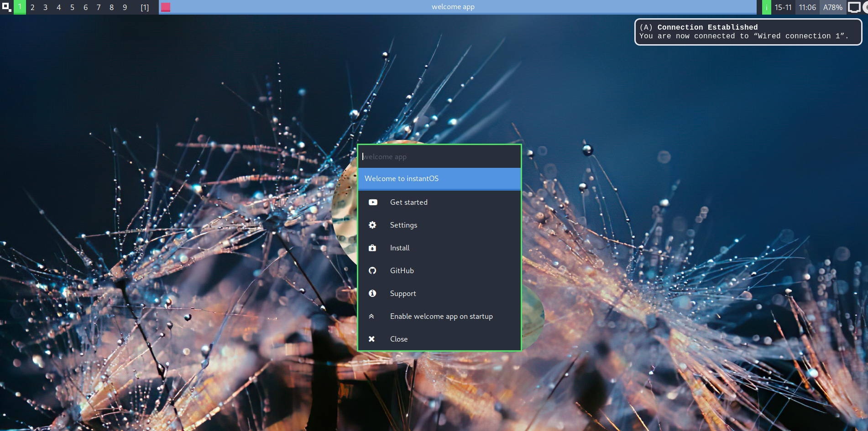Click the GitHub octocat icon

tap(372, 270)
